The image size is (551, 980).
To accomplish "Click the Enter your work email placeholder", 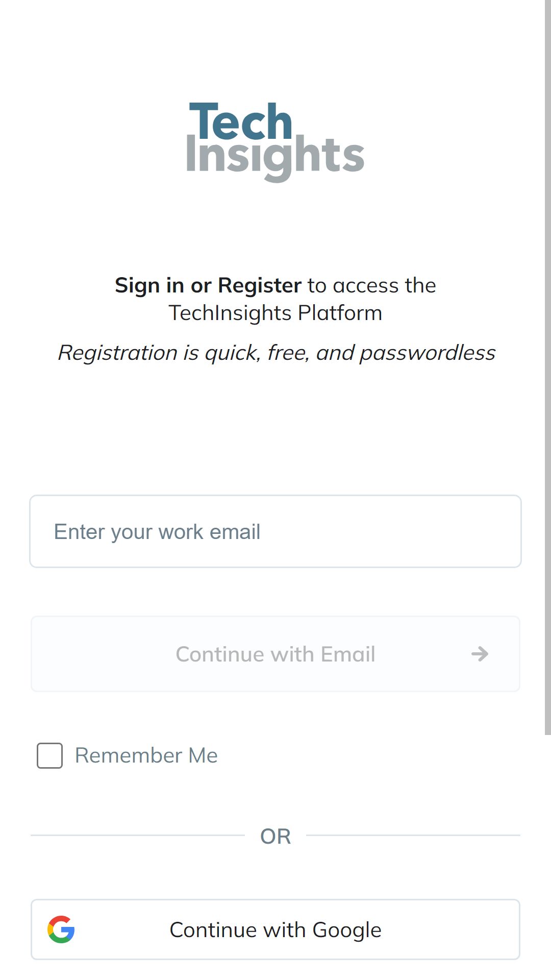I will click(x=157, y=532).
